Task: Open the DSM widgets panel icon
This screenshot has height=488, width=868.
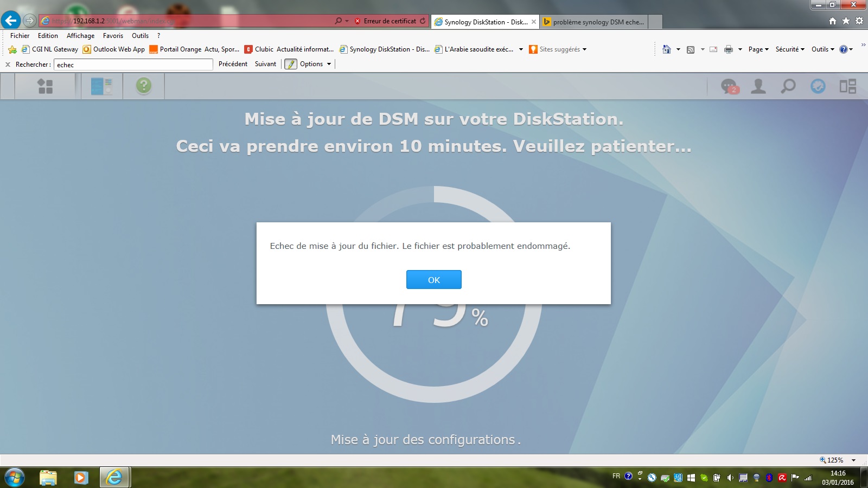Action: [847, 86]
